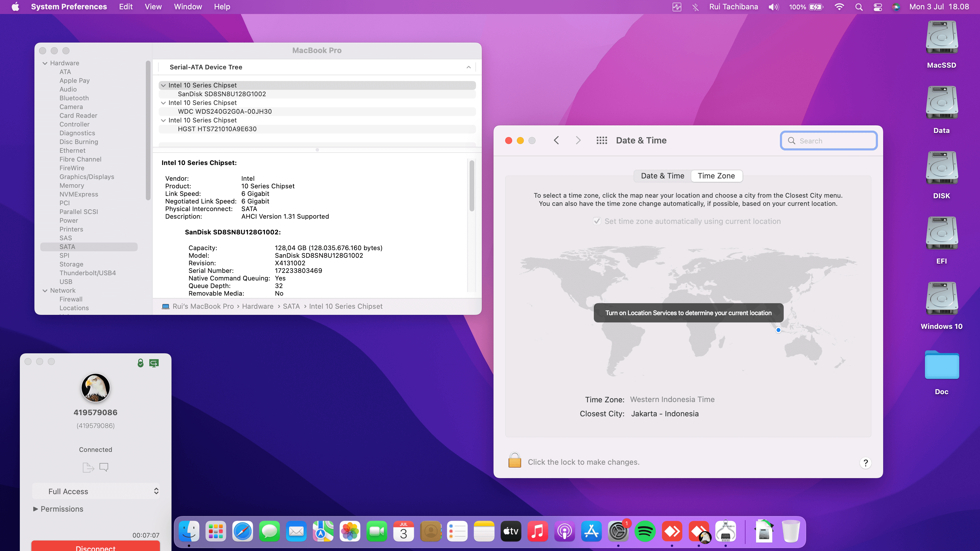Open Calendar in the Dock
Screen dimensions: 980x551
point(404,531)
